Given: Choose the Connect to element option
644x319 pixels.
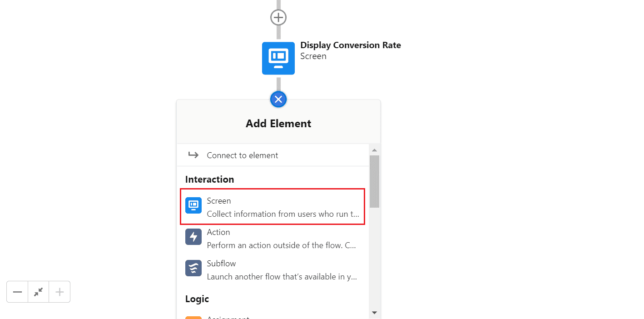Looking at the screenshot, I should click(x=273, y=155).
